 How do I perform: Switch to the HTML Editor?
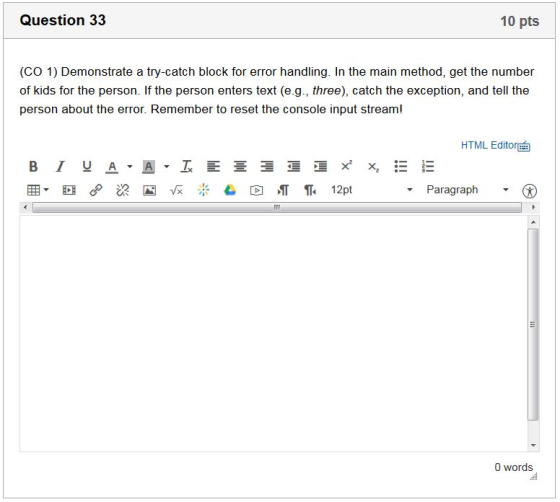coord(489,145)
